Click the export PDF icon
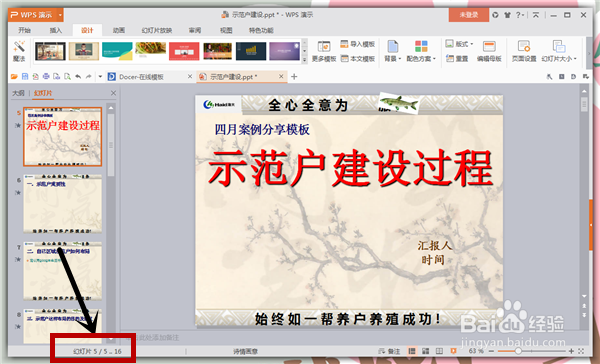This screenshot has height=364, width=600. pos(35,77)
